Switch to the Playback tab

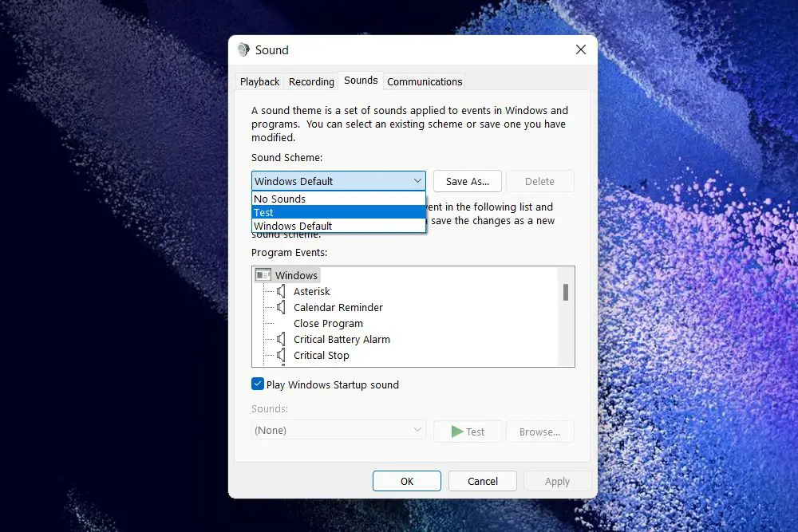(259, 81)
